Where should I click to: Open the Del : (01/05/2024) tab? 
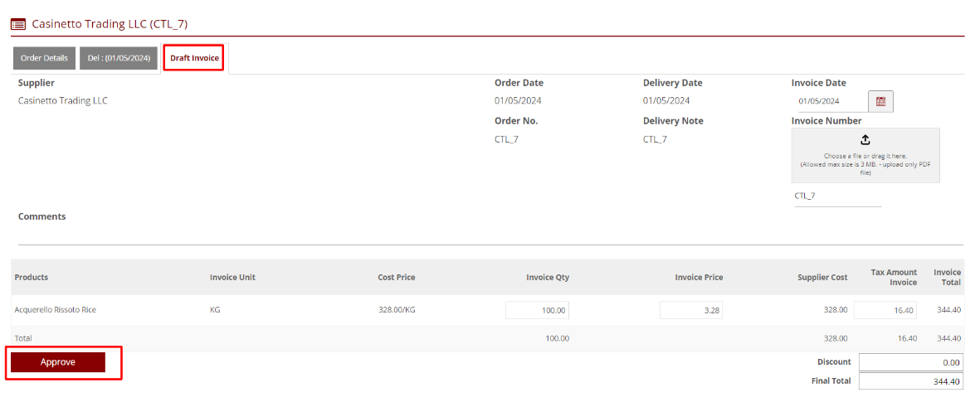119,58
